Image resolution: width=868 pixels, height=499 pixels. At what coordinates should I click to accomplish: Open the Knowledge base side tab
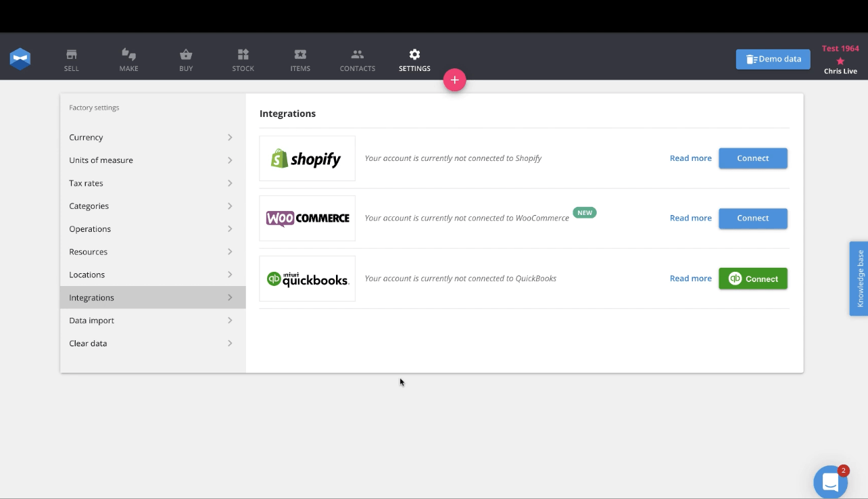(859, 279)
